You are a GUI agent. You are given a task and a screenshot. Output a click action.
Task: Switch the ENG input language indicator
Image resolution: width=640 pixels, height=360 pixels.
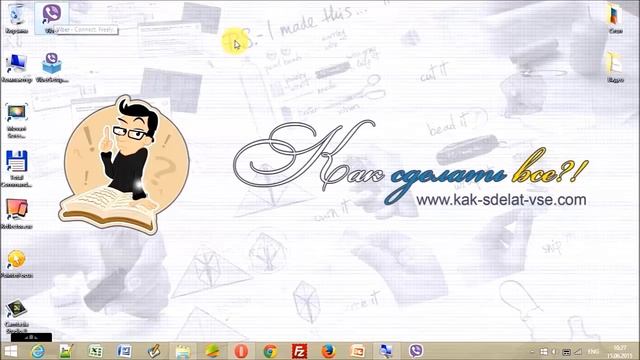coord(593,351)
